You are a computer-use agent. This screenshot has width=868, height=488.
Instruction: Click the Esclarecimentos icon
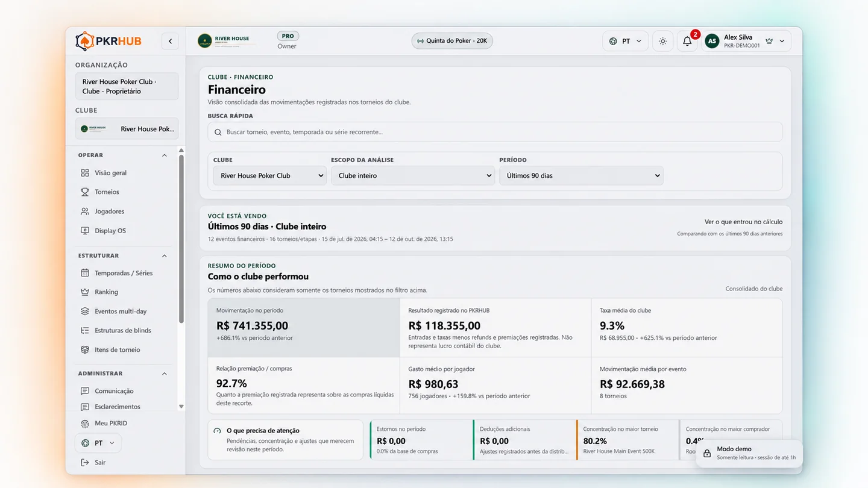pos(85,407)
